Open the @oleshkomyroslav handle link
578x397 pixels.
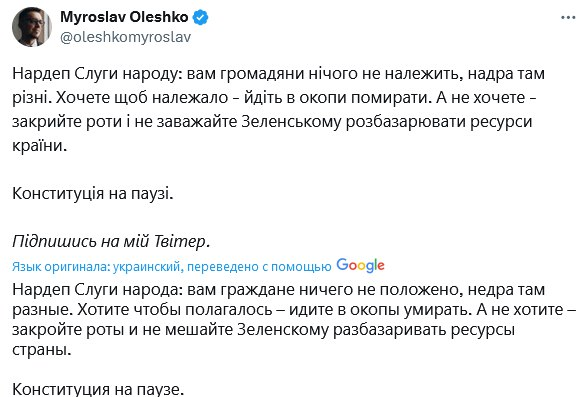(x=125, y=37)
